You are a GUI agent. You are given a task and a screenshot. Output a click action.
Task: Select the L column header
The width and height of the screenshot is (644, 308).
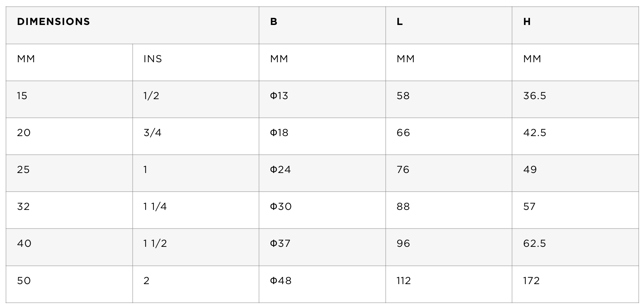[449, 25]
